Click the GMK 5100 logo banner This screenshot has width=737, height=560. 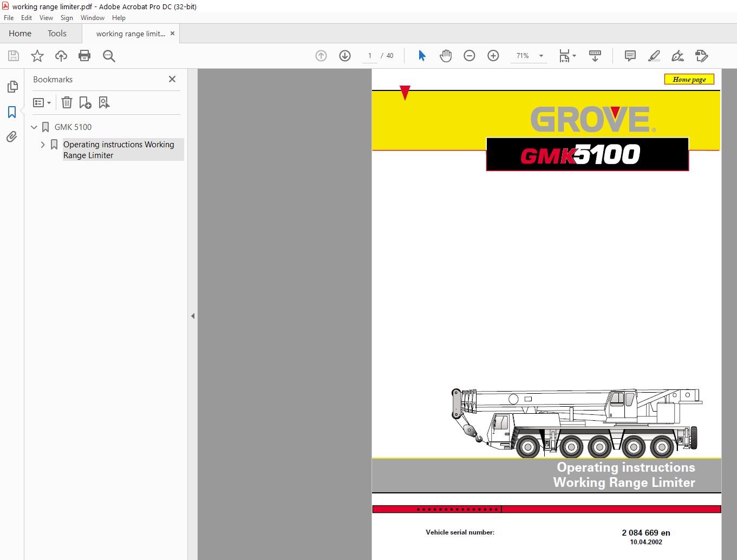pos(588,154)
